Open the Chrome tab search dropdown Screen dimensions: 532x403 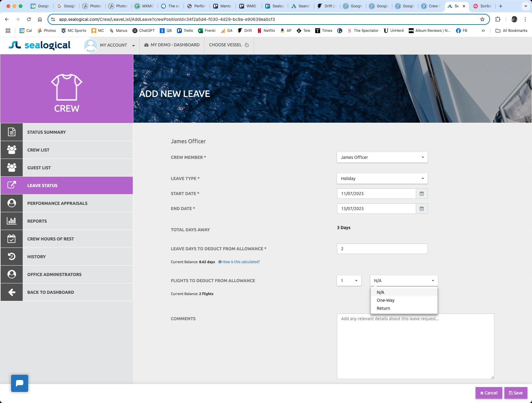point(526,6)
